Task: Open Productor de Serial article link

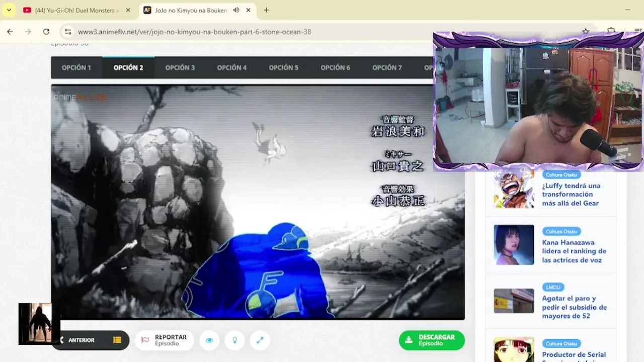Action: 574,355
